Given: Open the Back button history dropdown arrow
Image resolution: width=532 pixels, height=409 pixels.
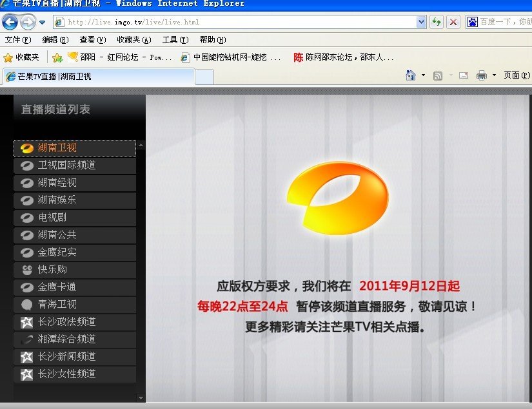Looking at the screenshot, I should [x=43, y=21].
